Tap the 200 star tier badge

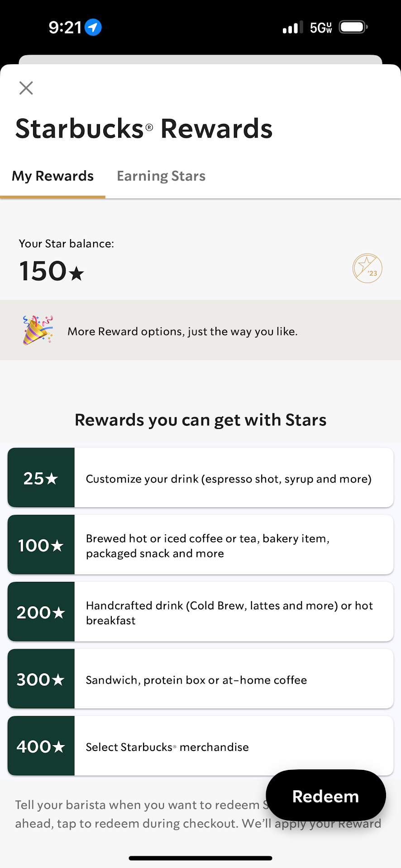pyautogui.click(x=41, y=612)
